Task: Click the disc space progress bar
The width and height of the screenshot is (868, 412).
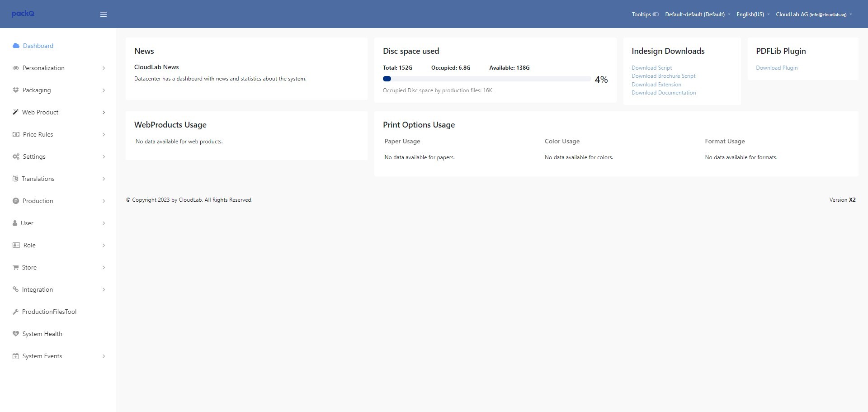Action: [486, 79]
